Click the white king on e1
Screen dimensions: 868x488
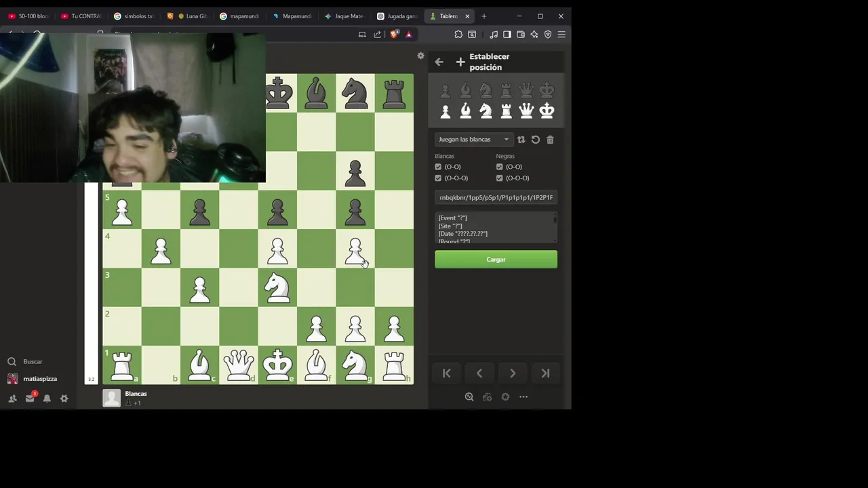point(277,365)
